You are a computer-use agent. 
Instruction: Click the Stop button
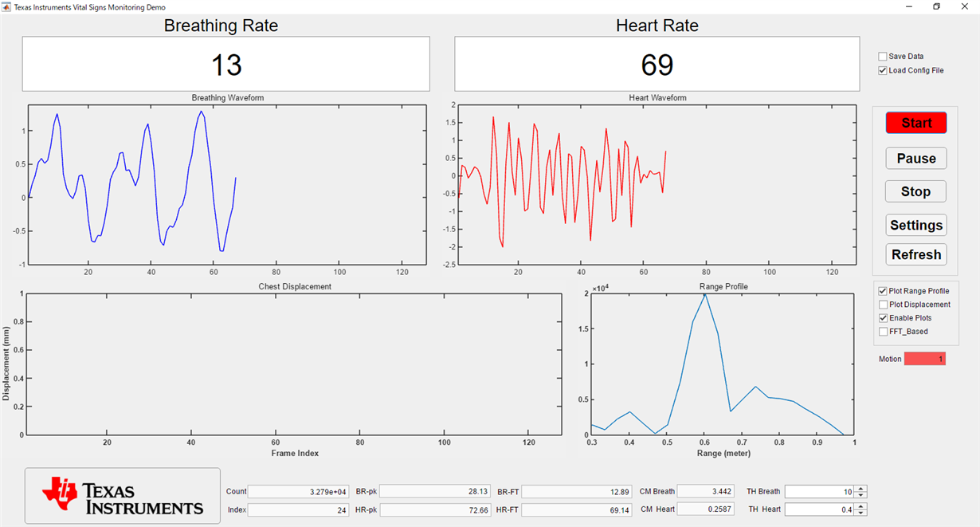tap(916, 191)
